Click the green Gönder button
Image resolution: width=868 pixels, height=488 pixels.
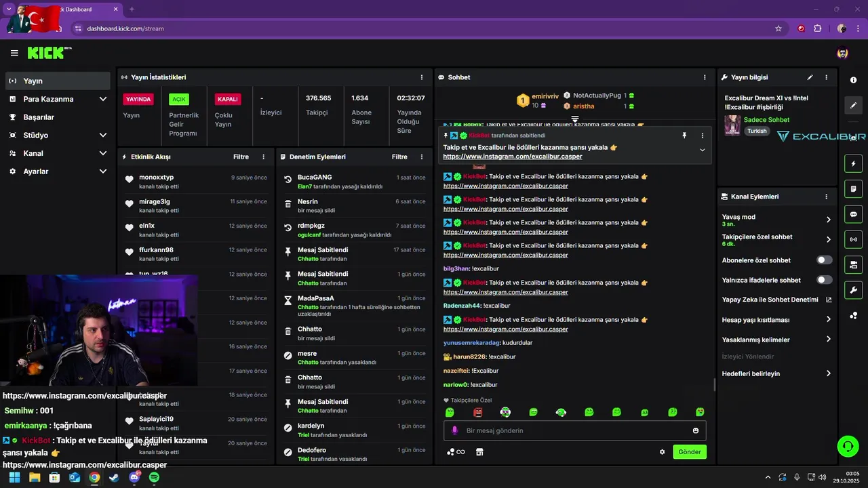[x=690, y=452]
